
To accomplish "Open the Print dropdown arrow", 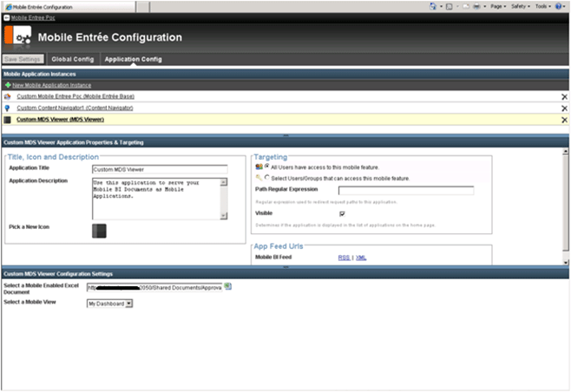I will coord(485,7).
